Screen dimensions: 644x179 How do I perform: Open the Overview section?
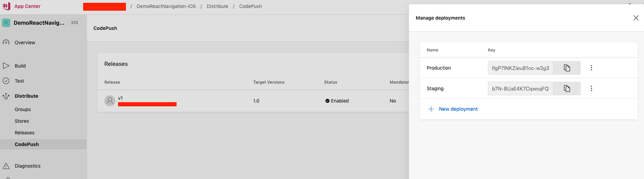click(x=25, y=43)
